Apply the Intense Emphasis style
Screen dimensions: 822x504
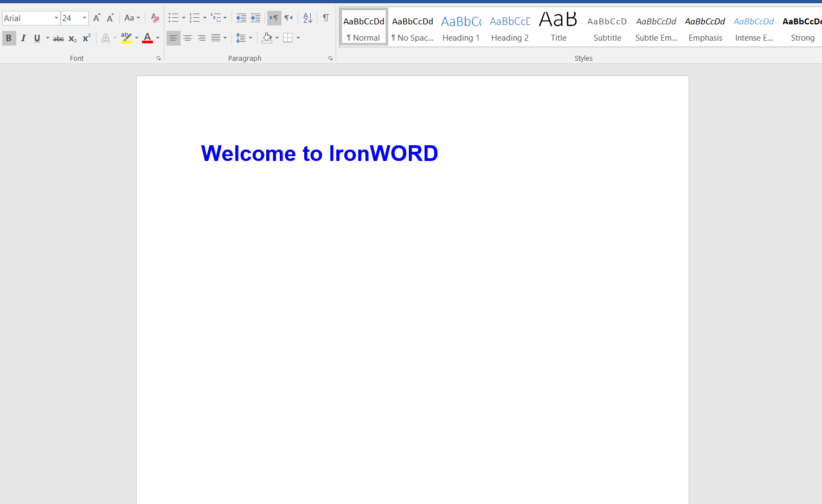tap(754, 27)
